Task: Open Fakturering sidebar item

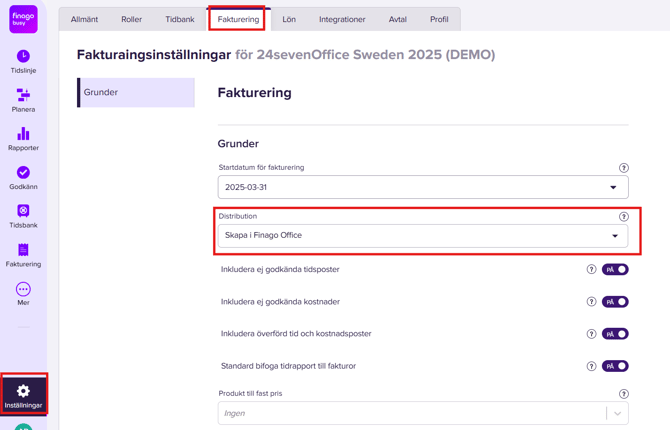Action: [x=23, y=255]
